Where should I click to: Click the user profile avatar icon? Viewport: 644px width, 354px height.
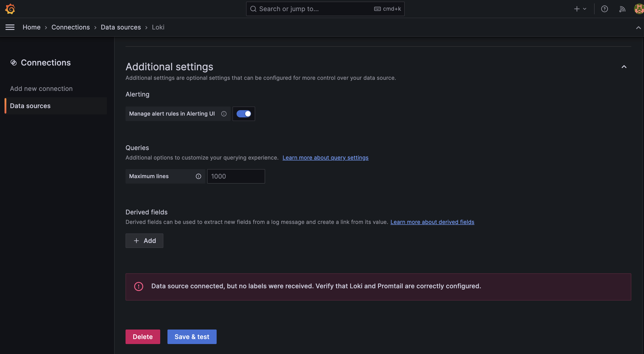pos(638,9)
